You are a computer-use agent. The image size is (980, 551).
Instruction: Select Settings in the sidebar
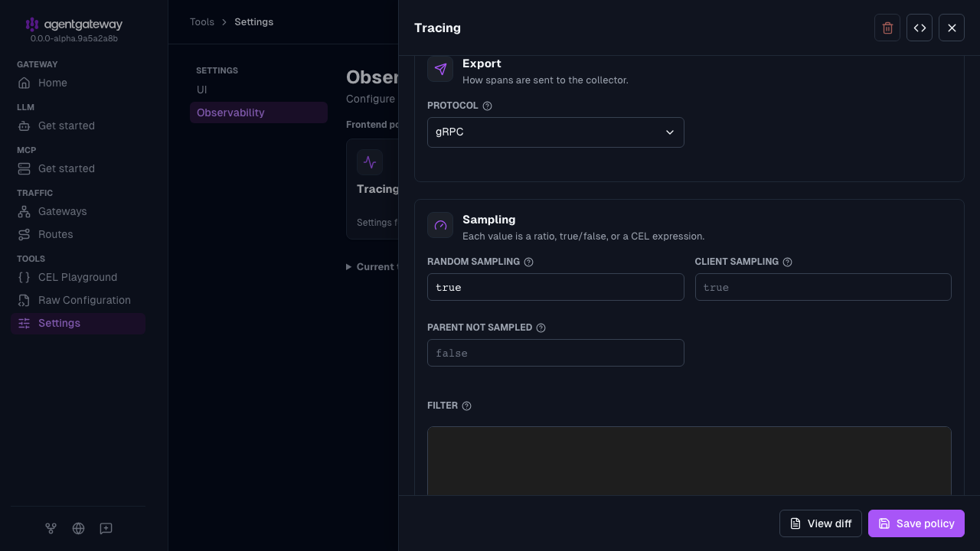pyautogui.click(x=78, y=323)
